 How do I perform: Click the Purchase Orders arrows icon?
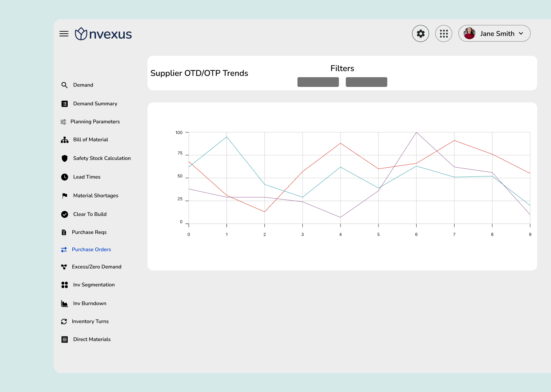tap(64, 250)
